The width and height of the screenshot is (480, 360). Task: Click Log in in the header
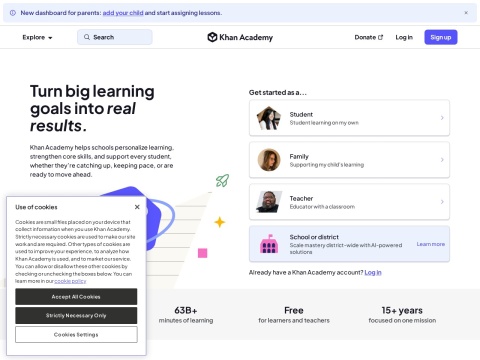(404, 37)
